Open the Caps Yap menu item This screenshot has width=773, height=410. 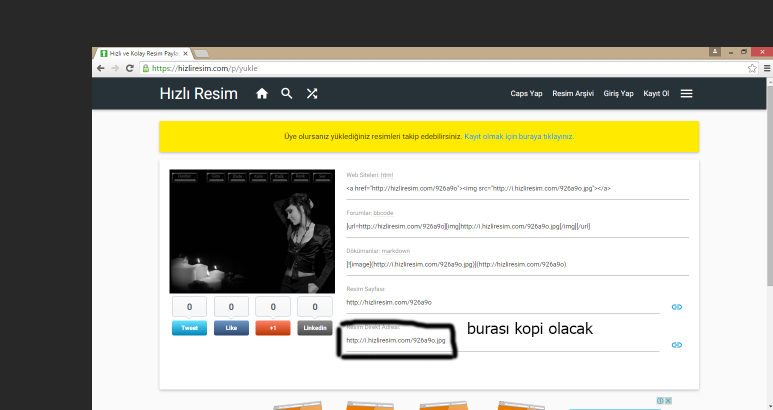[x=526, y=94]
